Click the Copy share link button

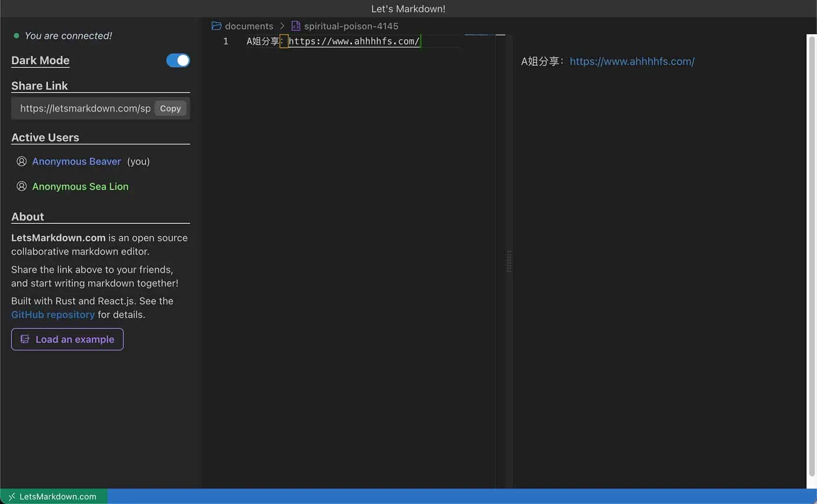170,108
